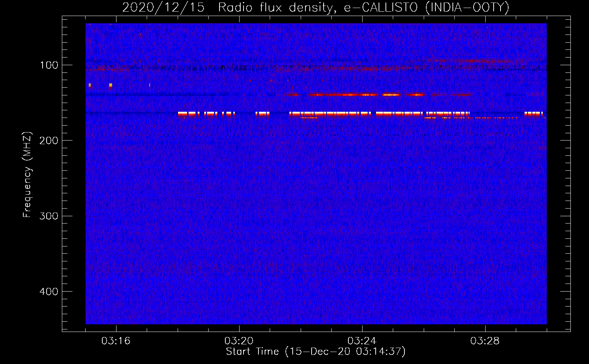Click the 100 frequency tick label

[49, 65]
